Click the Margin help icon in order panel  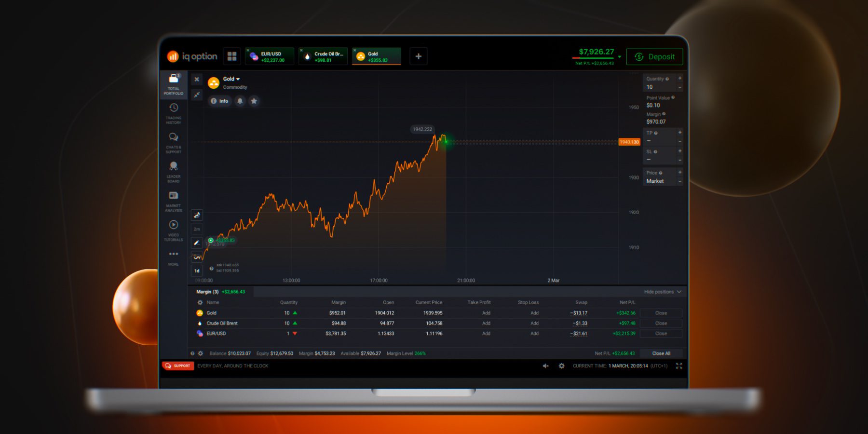click(664, 114)
